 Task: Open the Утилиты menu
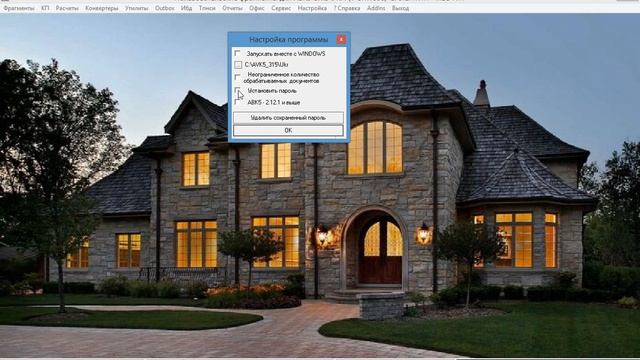click(136, 8)
